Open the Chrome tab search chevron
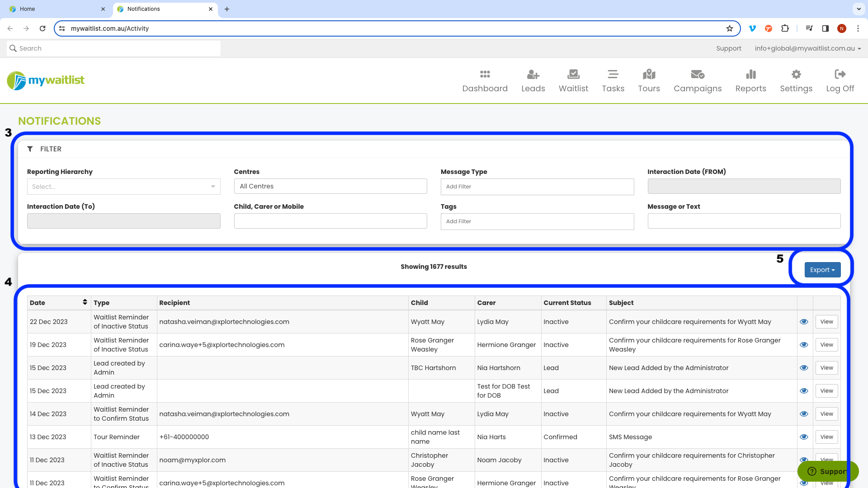Screen dimensions: 868x488 click(x=859, y=9)
